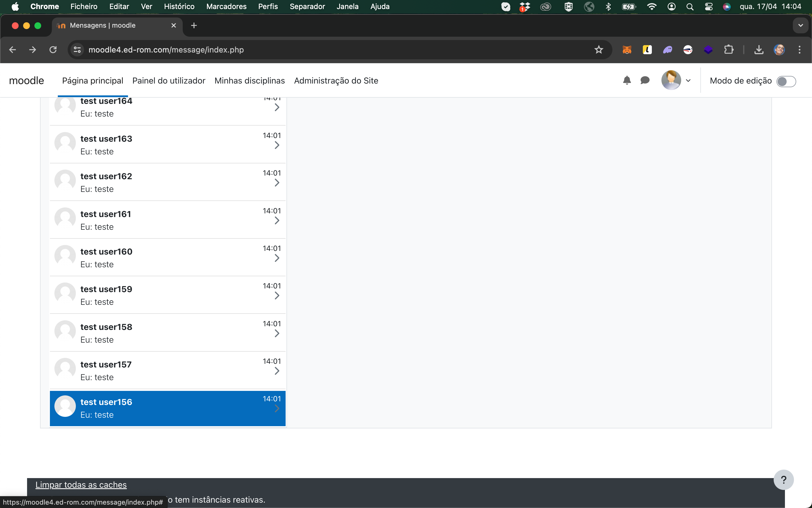This screenshot has height=508, width=812.
Task: Open the help question mark button
Action: (784, 479)
